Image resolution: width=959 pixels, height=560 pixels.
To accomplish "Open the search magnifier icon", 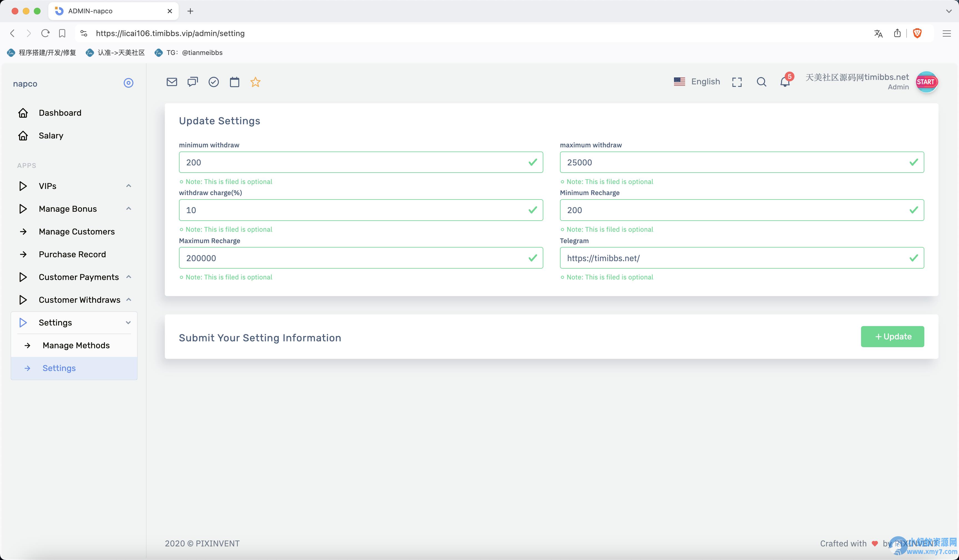I will coord(761,82).
